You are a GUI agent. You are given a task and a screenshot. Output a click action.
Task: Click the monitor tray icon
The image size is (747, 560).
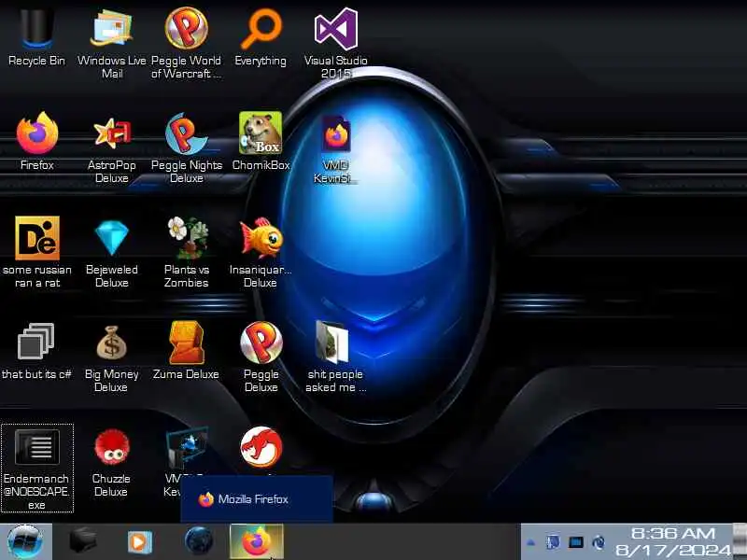(576, 542)
